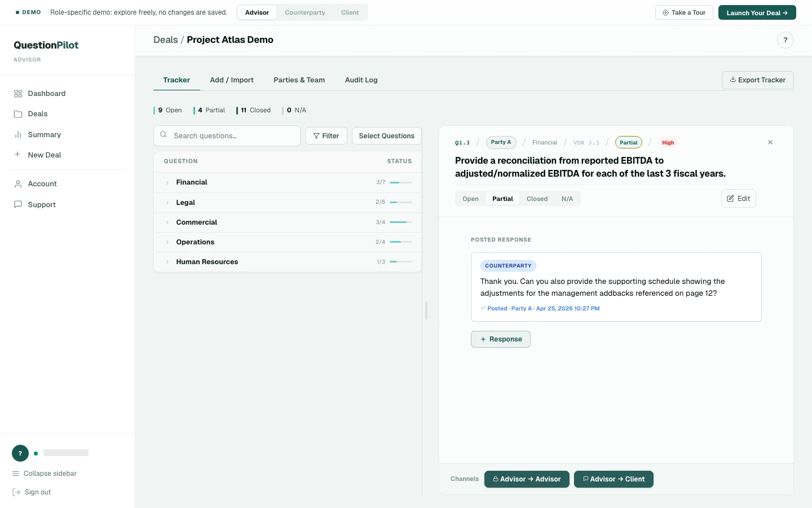Click the search magnifier icon
Viewport: 812px width, 508px height.
[x=164, y=135]
